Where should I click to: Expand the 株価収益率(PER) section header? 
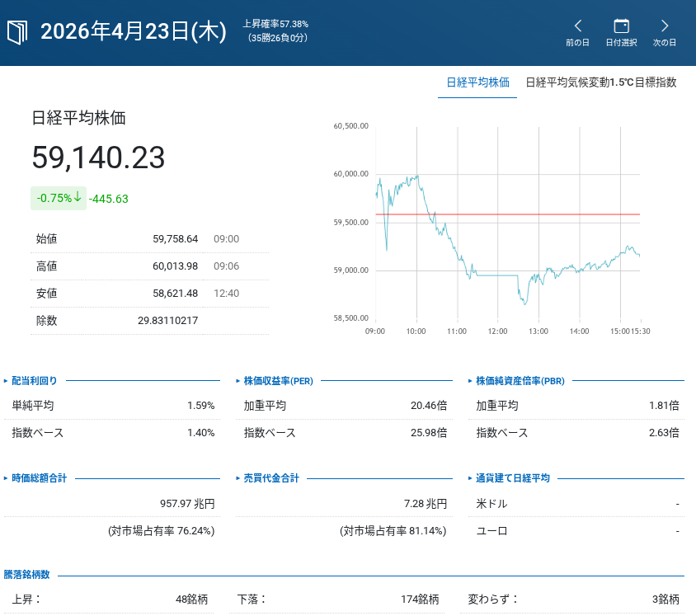(278, 381)
